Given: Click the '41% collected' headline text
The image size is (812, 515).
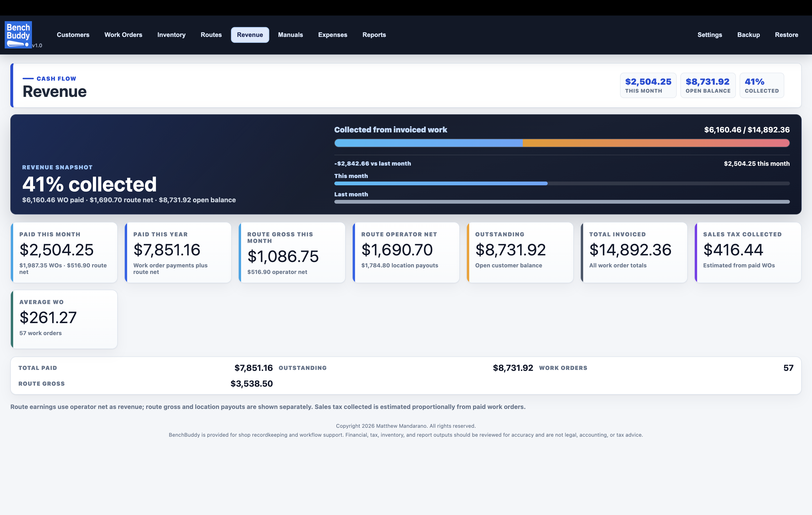Looking at the screenshot, I should (x=89, y=184).
